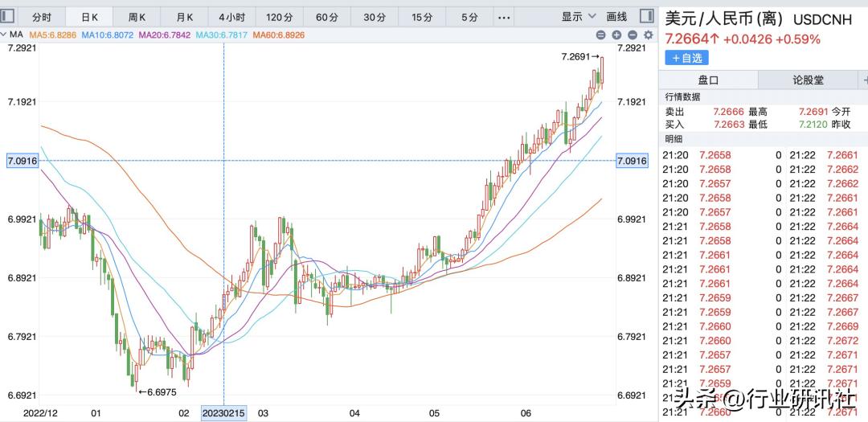The height and width of the screenshot is (422, 868).
Task: Click the 06 month axis label
Action: [x=526, y=413]
